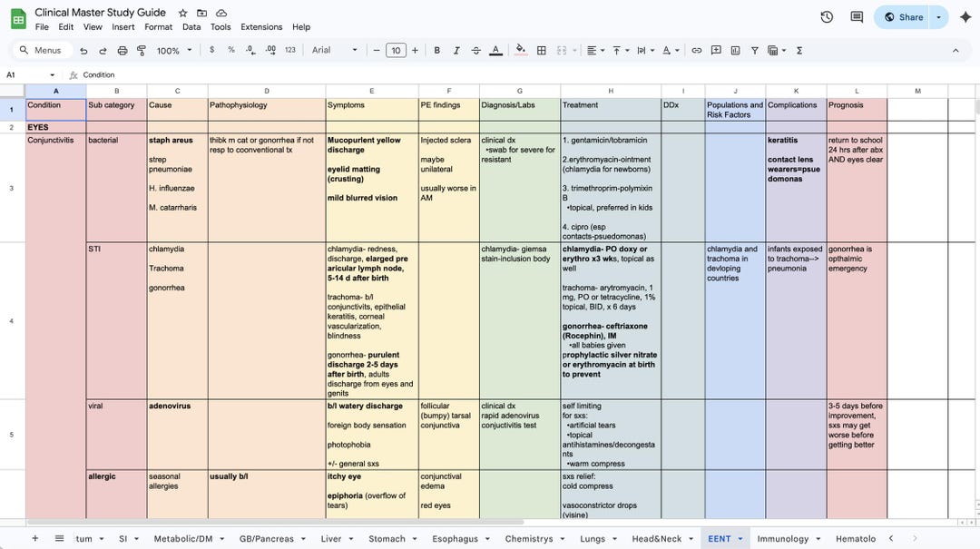The height and width of the screenshot is (549, 980).
Task: Open horizontal align dropdown
Action: click(595, 51)
